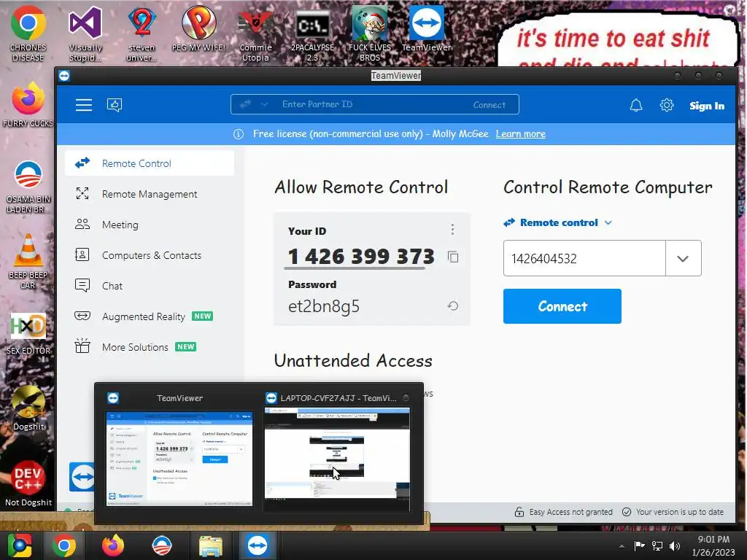Open the file explorer taskbar icon
The height and width of the screenshot is (560, 747).
point(210,546)
